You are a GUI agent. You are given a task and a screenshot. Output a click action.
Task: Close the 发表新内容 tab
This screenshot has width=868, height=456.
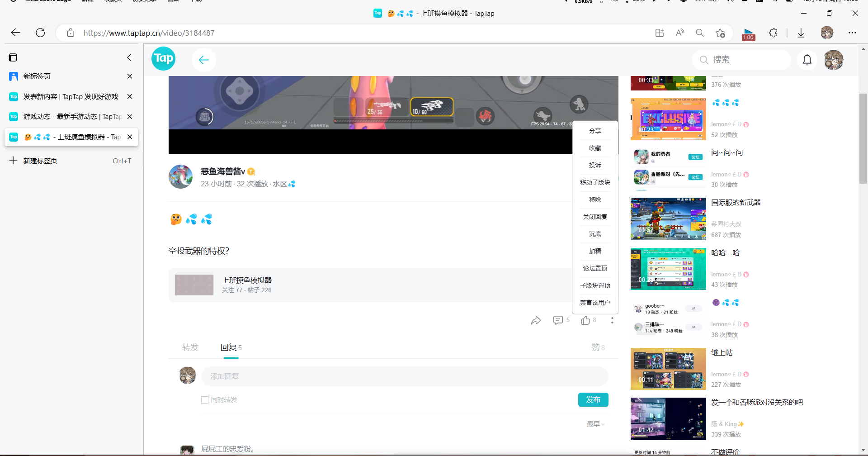[x=130, y=96]
